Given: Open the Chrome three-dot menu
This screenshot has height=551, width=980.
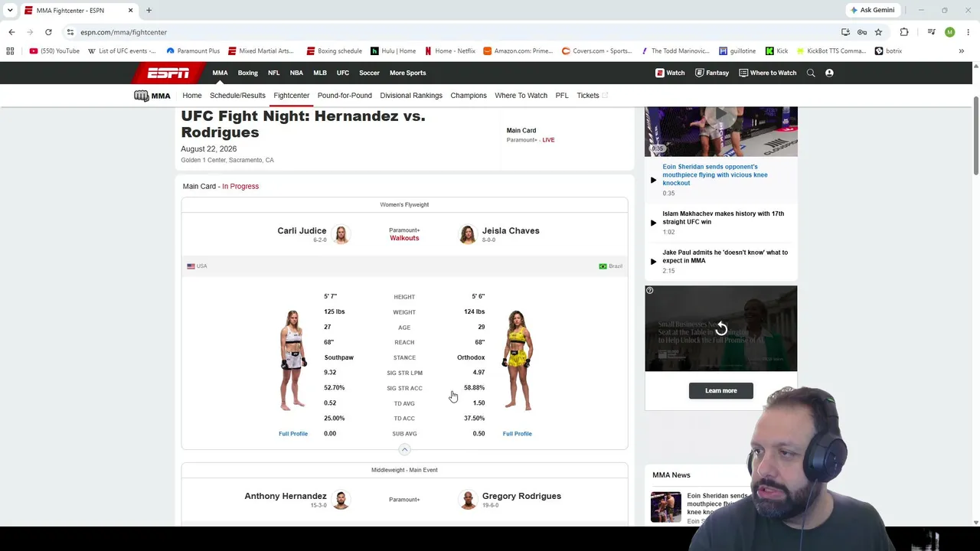Looking at the screenshot, I should pos(968,32).
